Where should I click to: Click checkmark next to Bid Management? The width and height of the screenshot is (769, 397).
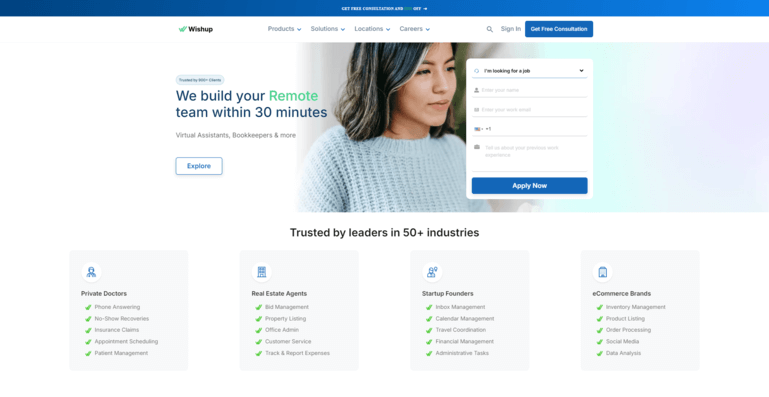tap(258, 307)
